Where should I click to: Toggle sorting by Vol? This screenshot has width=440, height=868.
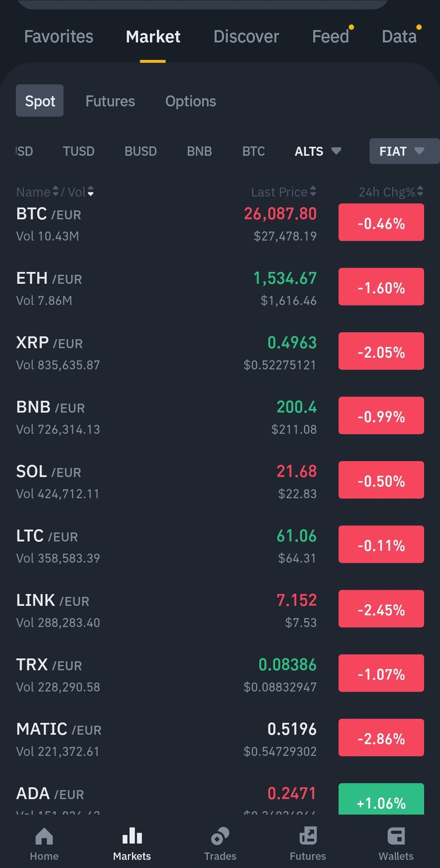[90, 192]
